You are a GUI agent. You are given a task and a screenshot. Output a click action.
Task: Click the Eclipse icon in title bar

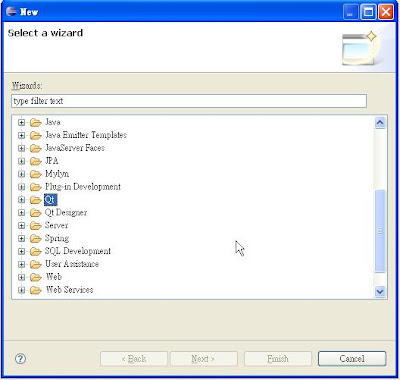(11, 12)
